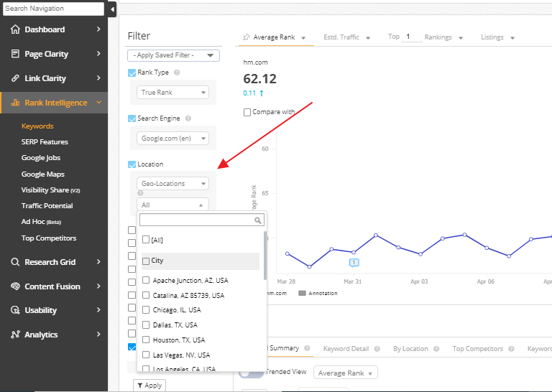552x392 pixels.
Task: Open the Apply Saved Filter dropdown
Action: tap(173, 55)
